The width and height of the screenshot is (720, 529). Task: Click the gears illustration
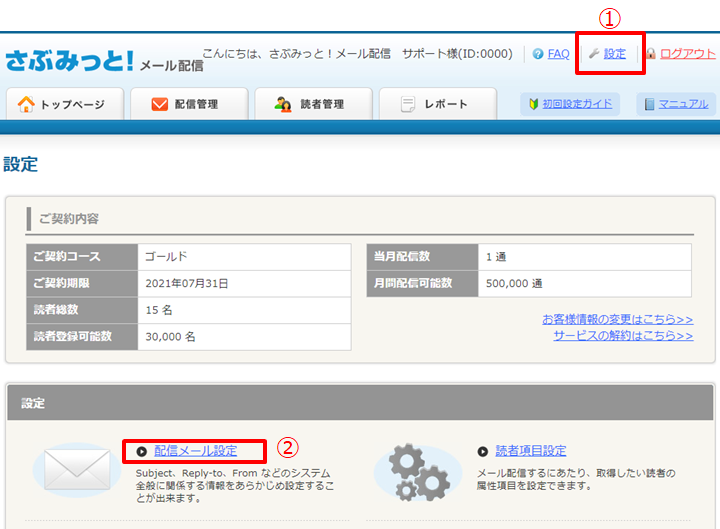(x=418, y=473)
